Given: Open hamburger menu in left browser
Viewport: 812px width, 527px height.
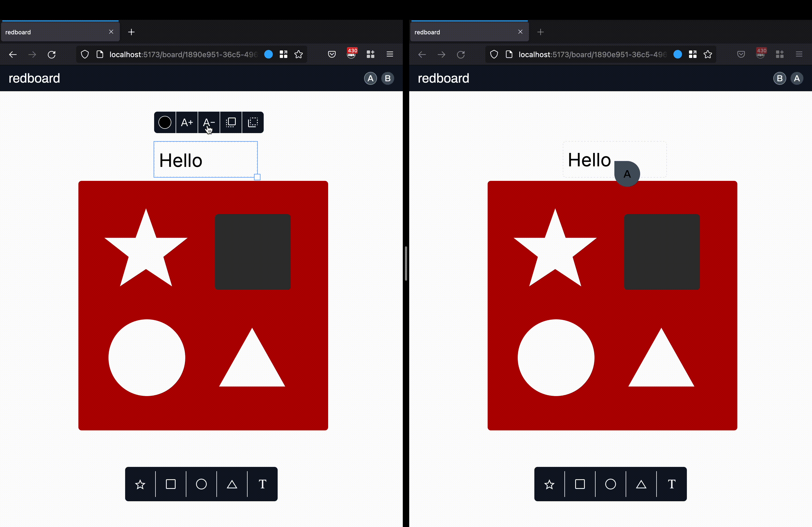Looking at the screenshot, I should [x=390, y=54].
